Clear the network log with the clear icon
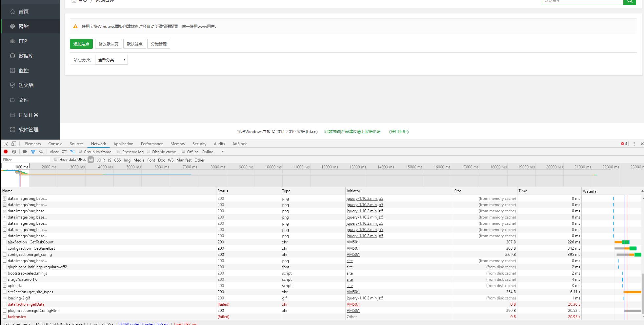This screenshot has width=644, height=325. [14, 152]
